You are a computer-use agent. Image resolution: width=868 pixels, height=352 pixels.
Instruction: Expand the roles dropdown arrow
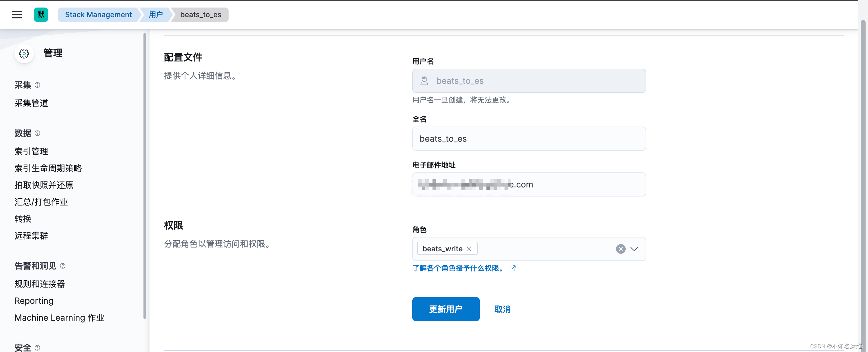tap(634, 249)
